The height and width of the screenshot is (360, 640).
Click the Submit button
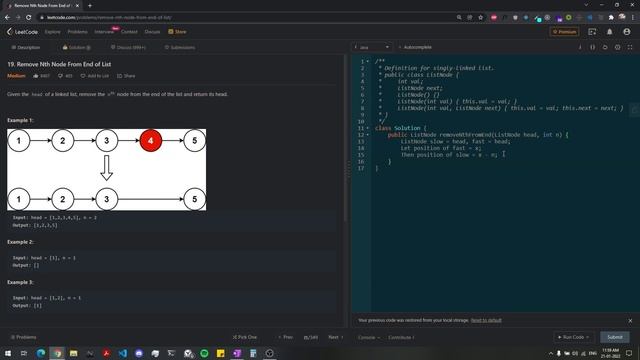click(x=615, y=337)
